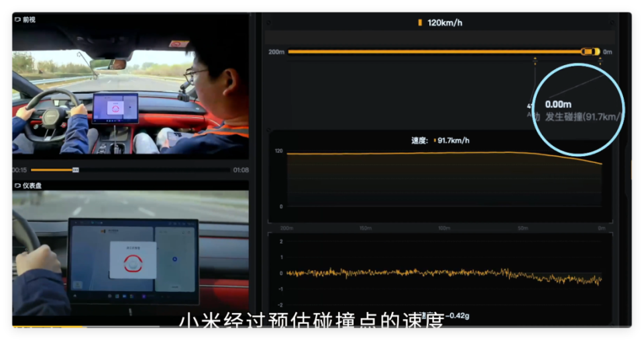Click the -0.42g acceleration readout
This screenshot has height=340, width=644.
(457, 316)
